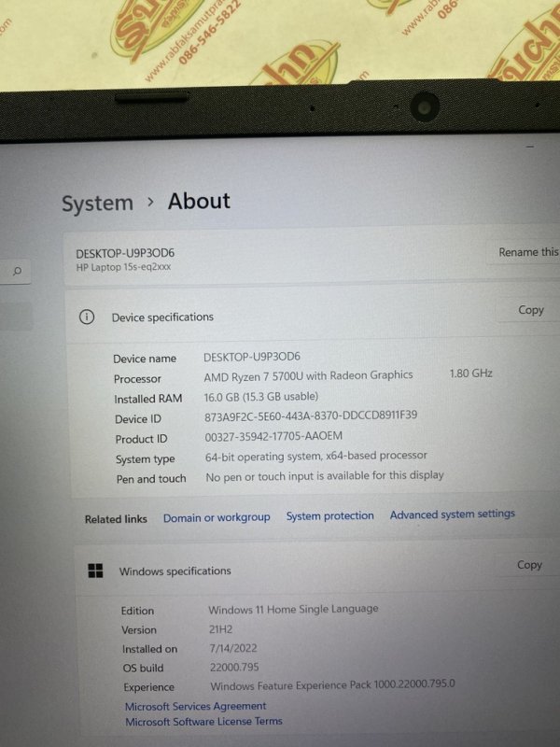Open Microsoft Services Agreement link
Screen dimensions: 560x747
click(x=196, y=706)
